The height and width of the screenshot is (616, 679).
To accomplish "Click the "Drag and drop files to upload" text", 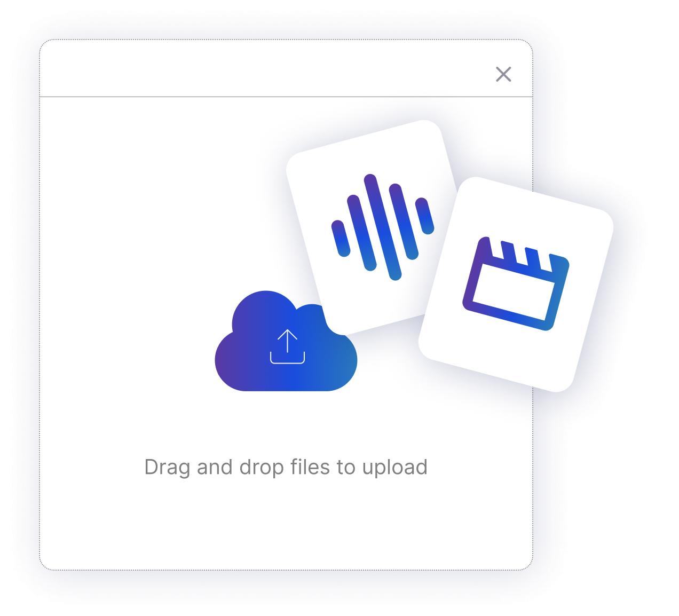I will coord(286,467).
